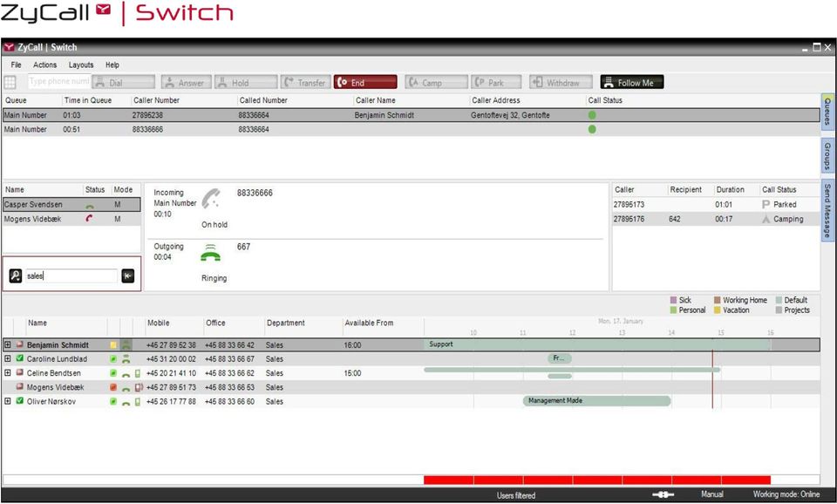Viewport: 837px width, 504px height.
Task: Click the on-hold incoming call handset icon
Action: 211,198
